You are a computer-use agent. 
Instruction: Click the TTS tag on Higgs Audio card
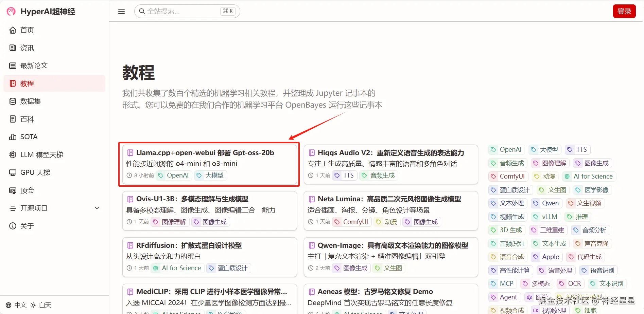point(345,176)
